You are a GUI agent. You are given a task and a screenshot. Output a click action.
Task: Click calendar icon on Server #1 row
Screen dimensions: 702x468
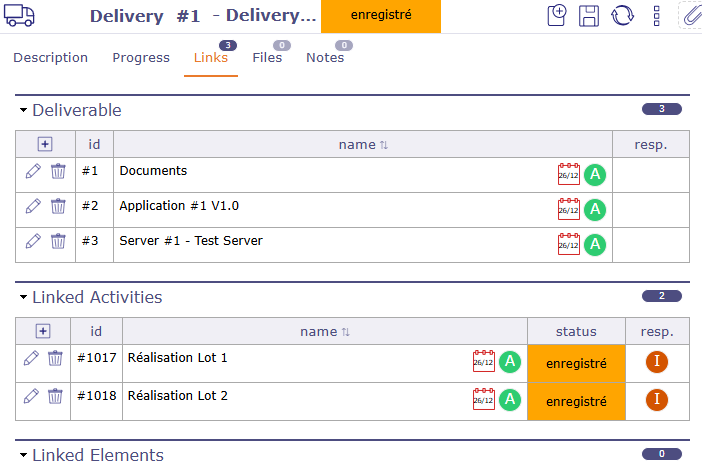tap(568, 244)
